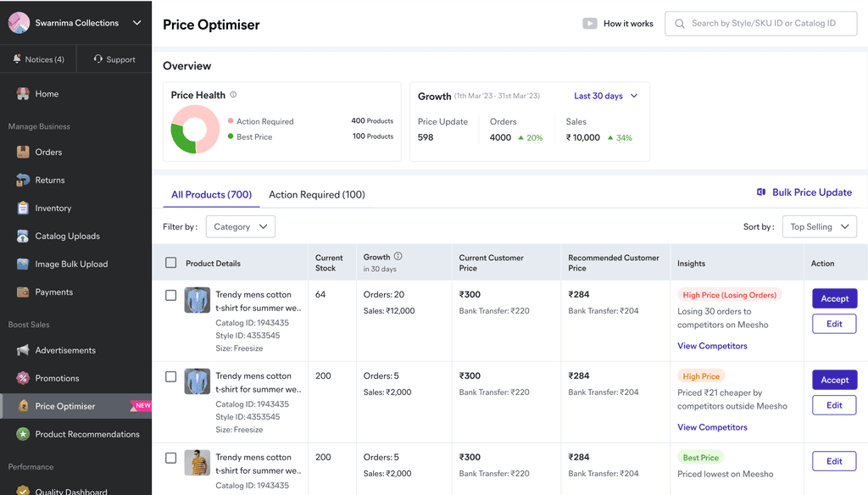This screenshot has width=868, height=495.
Task: Open the Last 30 days dropdown
Action: click(605, 96)
